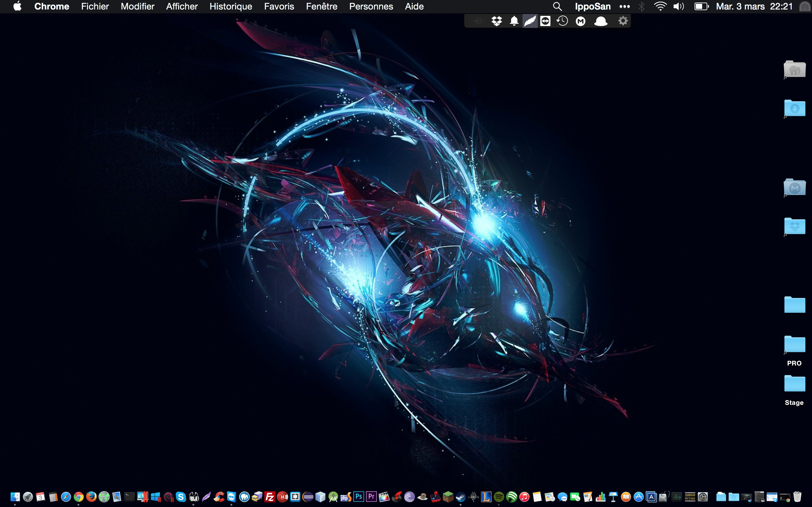Open Minecraft from the Dock
Screen dimensions: 812x507
pyautogui.click(x=448, y=497)
